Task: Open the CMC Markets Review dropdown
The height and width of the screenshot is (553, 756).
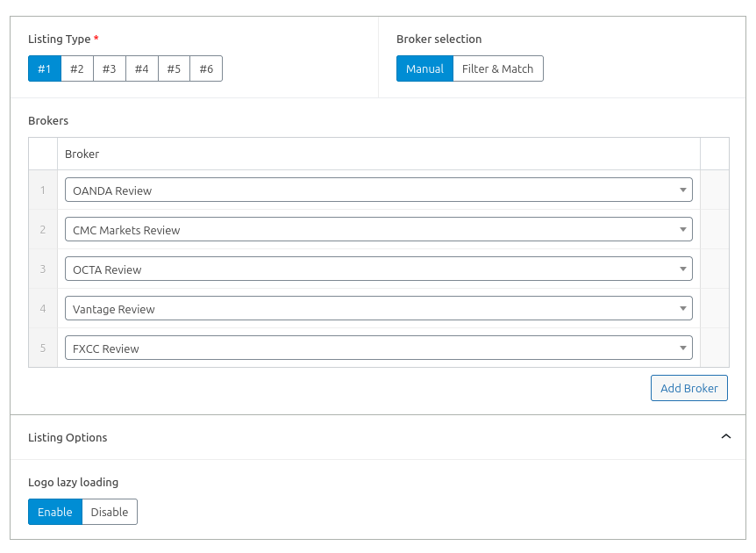Action: (x=378, y=230)
